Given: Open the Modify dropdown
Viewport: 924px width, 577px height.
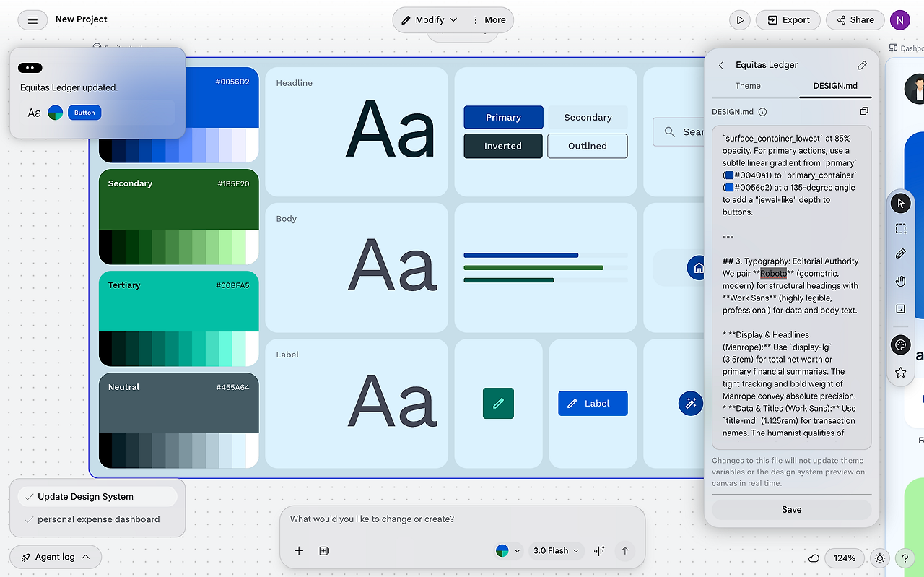Looking at the screenshot, I should coord(430,20).
